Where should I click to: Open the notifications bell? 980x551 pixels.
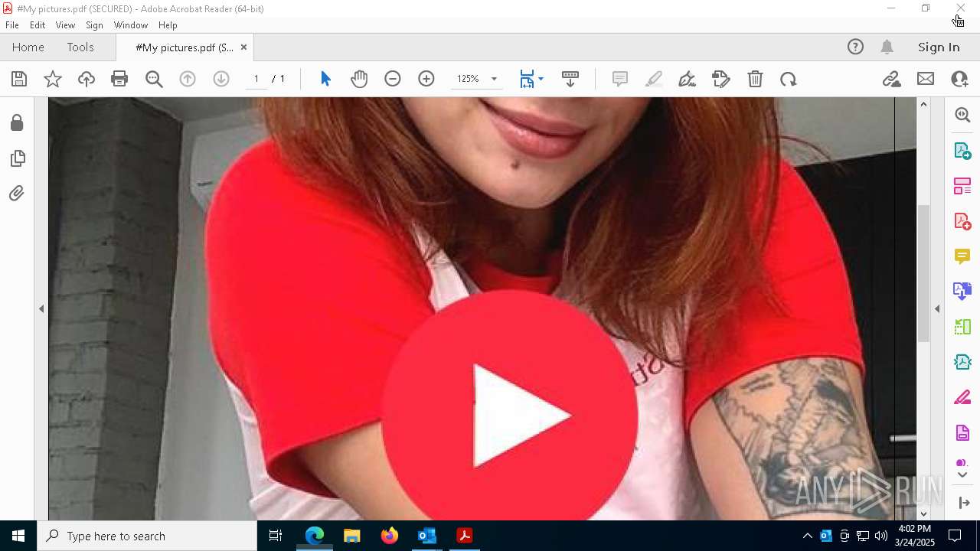[887, 47]
